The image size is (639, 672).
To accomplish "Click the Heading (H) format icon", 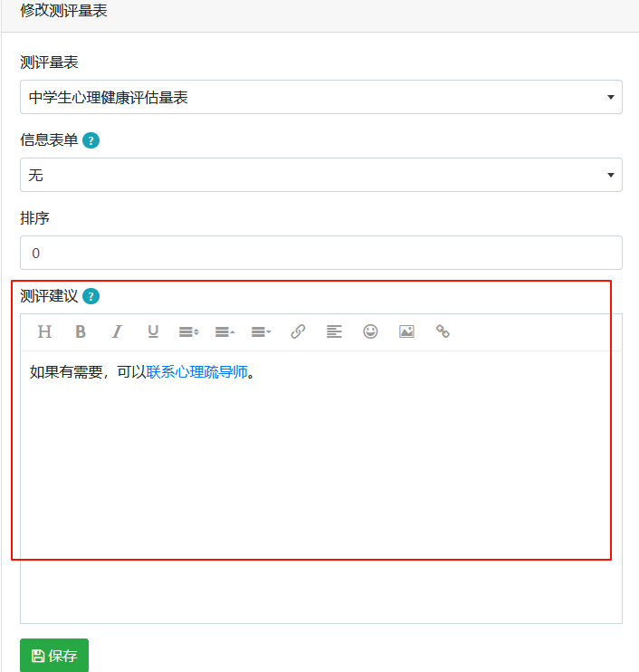I will (44, 331).
